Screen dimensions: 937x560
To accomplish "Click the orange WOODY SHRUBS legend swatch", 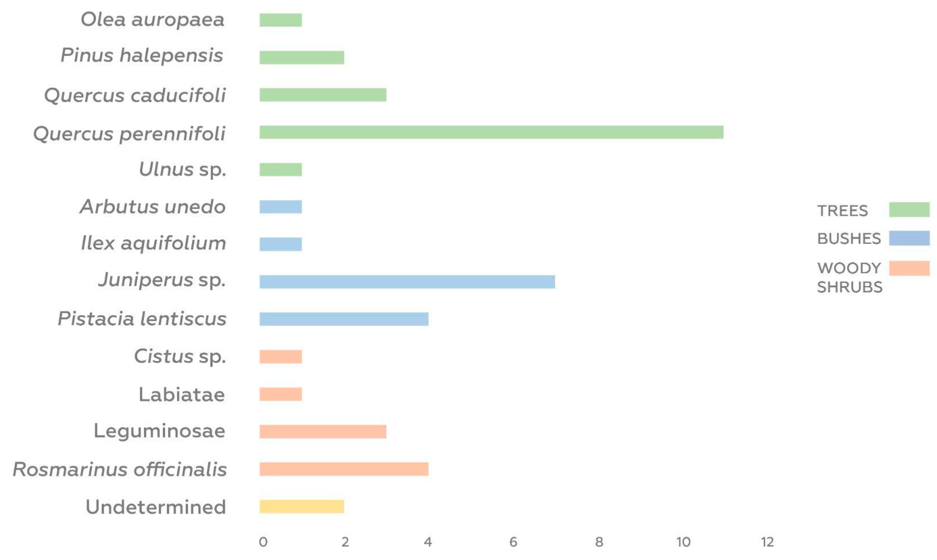I will [x=909, y=268].
